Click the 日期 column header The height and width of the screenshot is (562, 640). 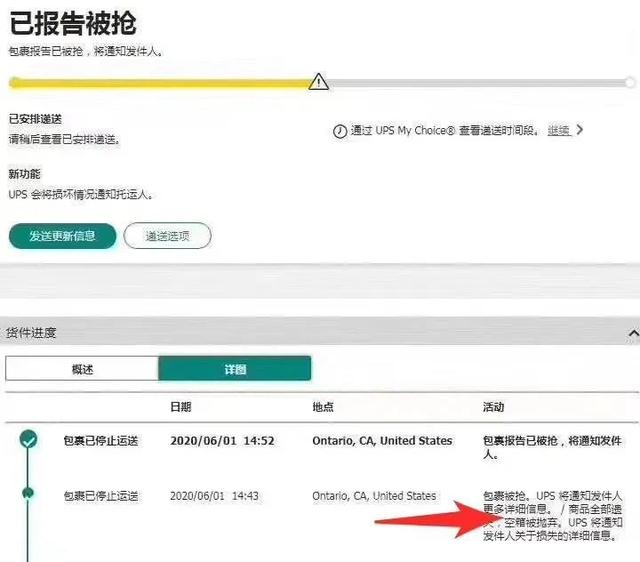point(181,407)
